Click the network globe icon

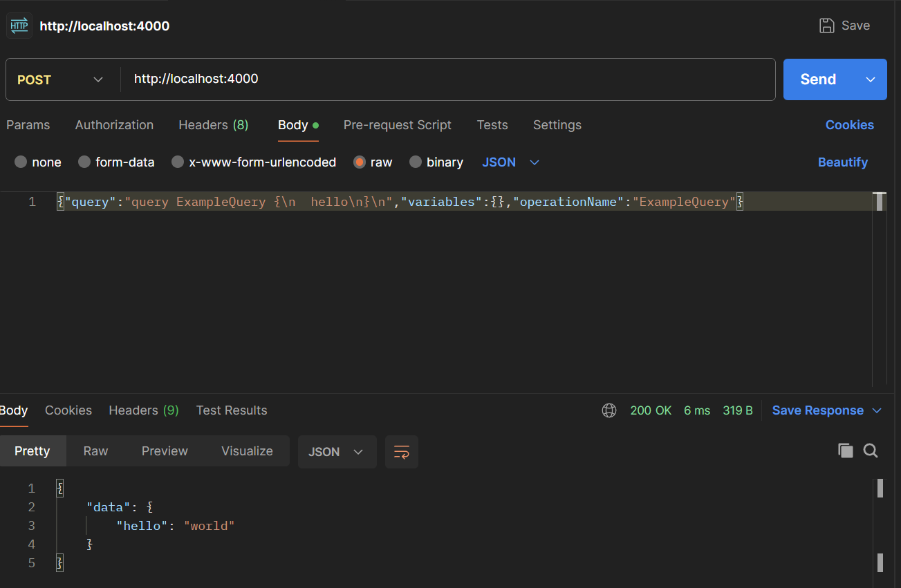coord(609,410)
